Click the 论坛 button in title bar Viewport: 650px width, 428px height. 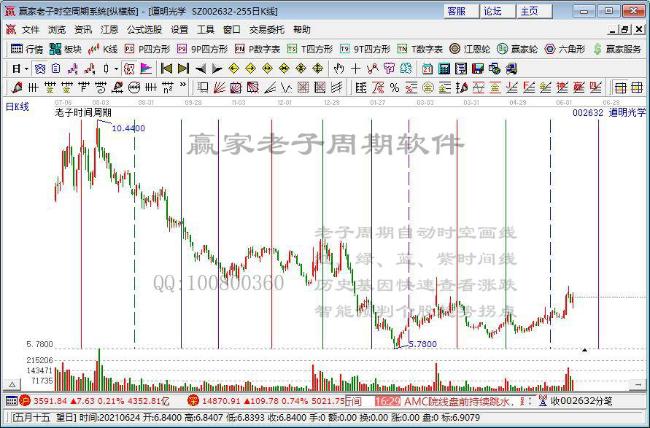[497, 11]
